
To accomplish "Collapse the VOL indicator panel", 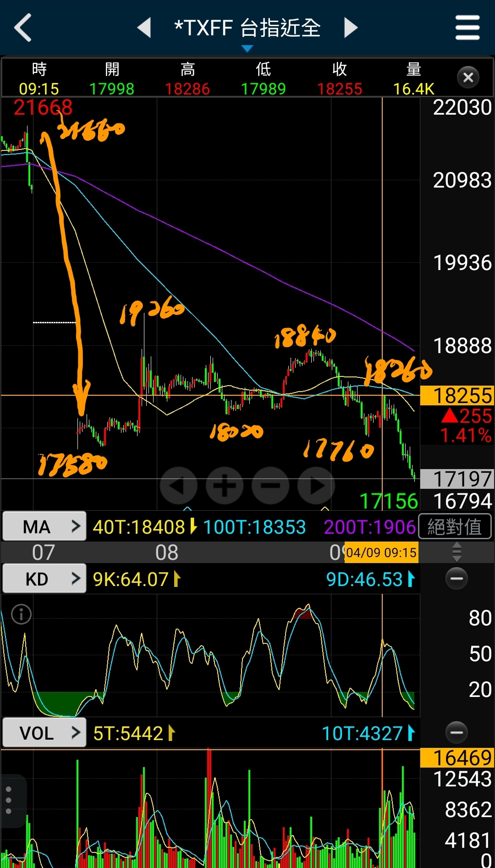I will tap(456, 733).
